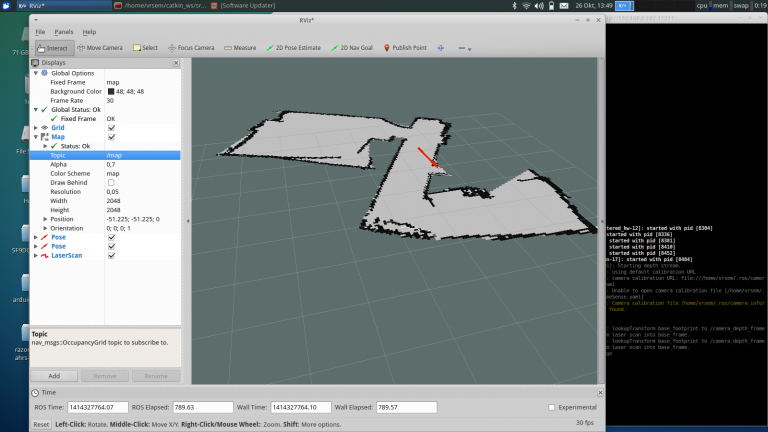Click the minus remove-tool icon
The image size is (768, 432).
tap(461, 48)
